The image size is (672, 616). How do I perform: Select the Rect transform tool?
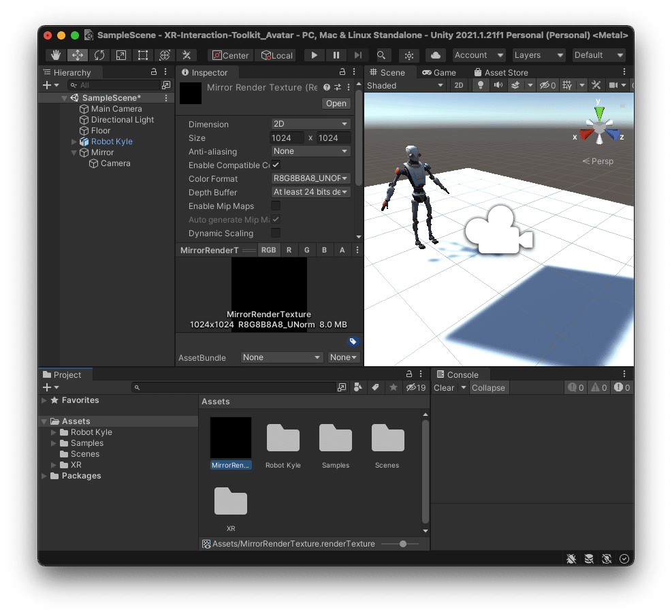pyautogui.click(x=143, y=55)
